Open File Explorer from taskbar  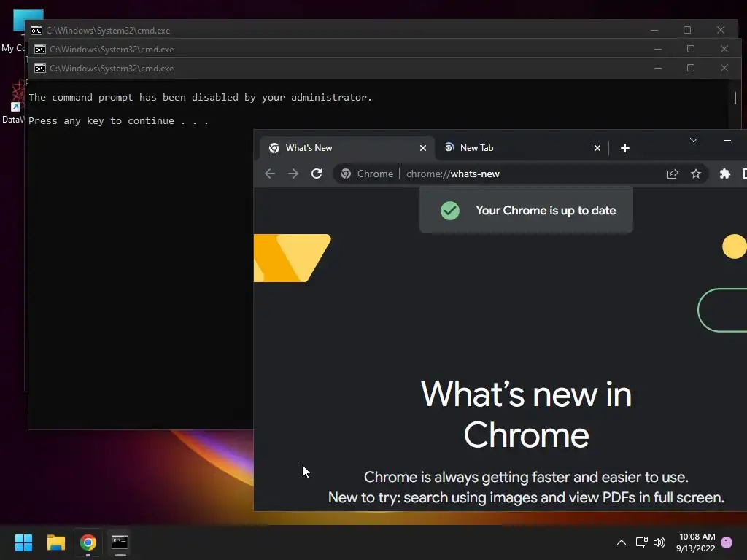(55, 542)
